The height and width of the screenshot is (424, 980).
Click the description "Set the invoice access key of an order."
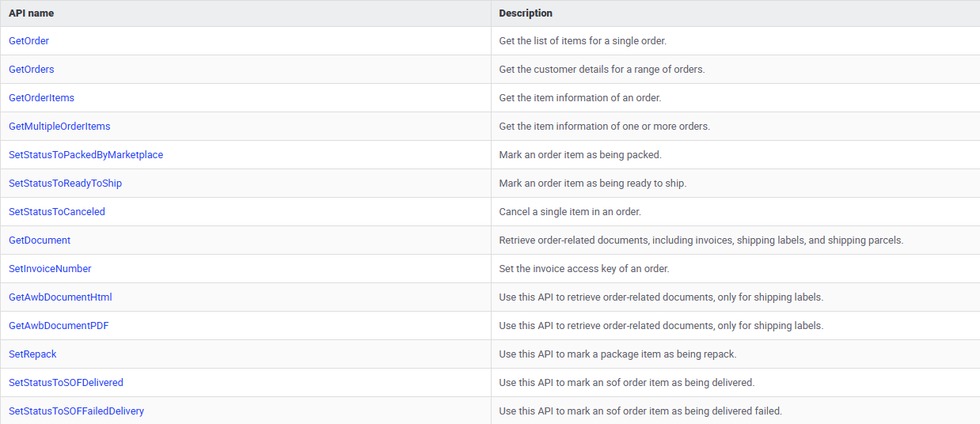584,269
